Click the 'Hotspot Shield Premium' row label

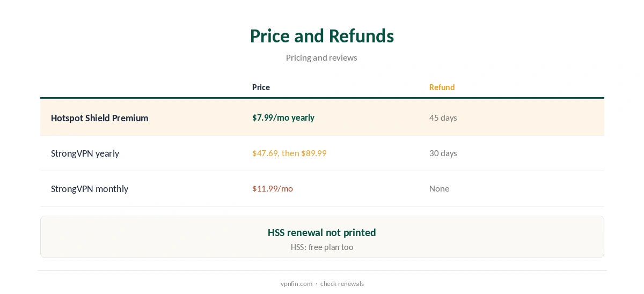[99, 118]
